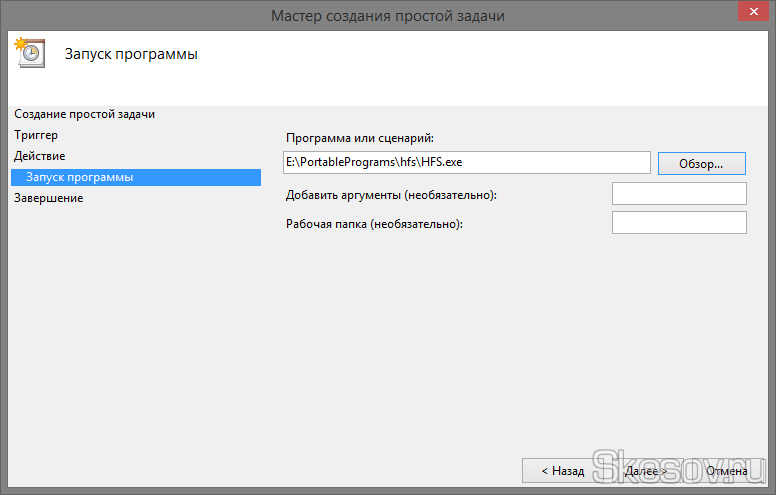Select highlighted 'Запуск программы' sidebar step
The height and width of the screenshot is (495, 776).
tap(80, 177)
